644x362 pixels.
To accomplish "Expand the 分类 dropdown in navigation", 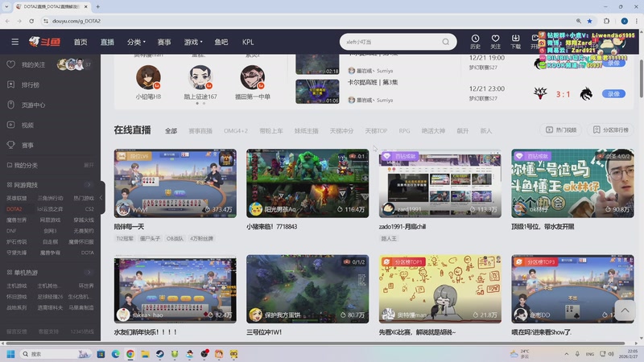I will coord(136,42).
